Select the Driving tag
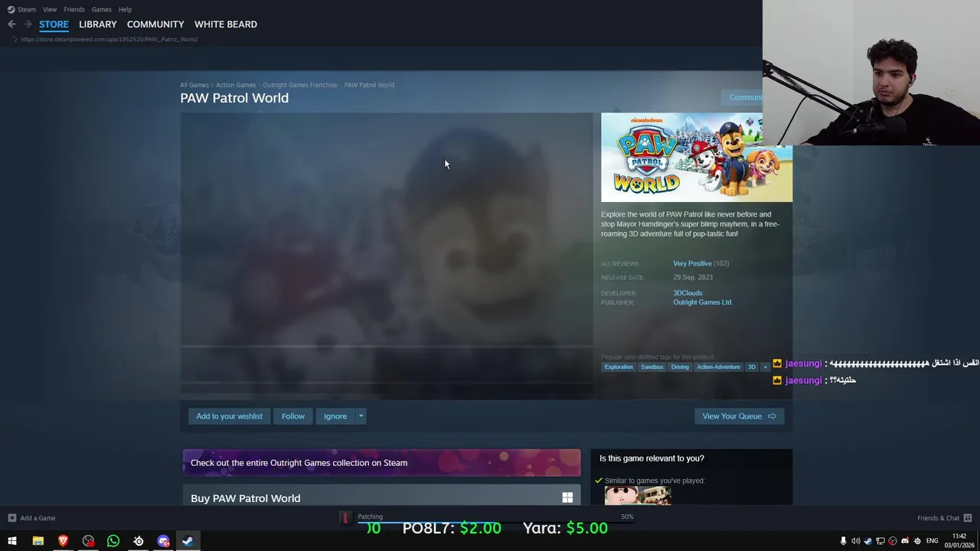 point(680,367)
